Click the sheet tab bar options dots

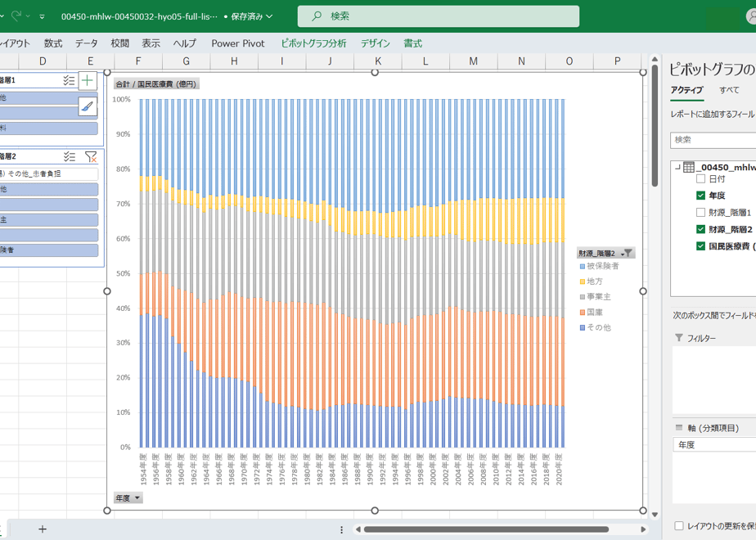(x=341, y=529)
